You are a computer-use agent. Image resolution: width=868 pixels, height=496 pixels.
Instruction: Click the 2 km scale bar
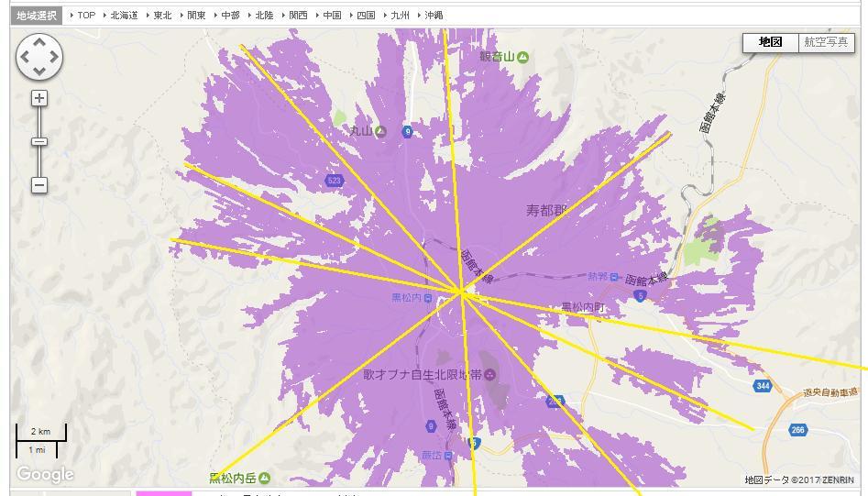[41, 434]
